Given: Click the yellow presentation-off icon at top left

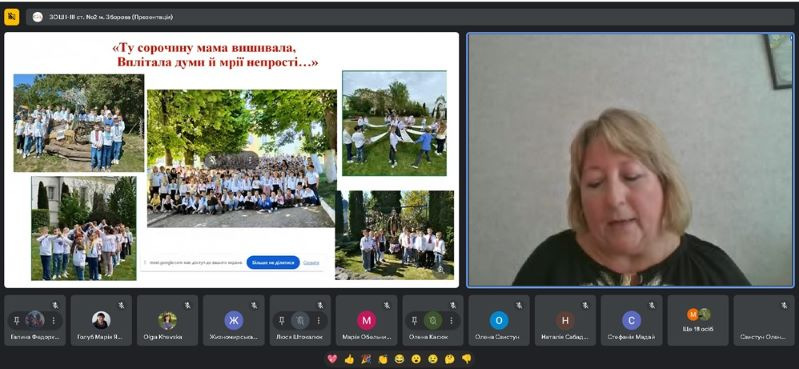Looking at the screenshot, I should pos(12,17).
